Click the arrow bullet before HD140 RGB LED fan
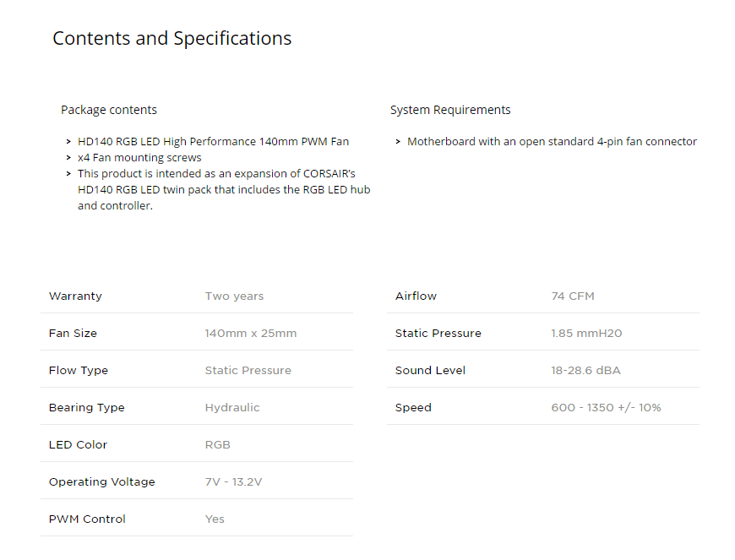Image resolution: width=735 pixels, height=560 pixels. point(69,142)
